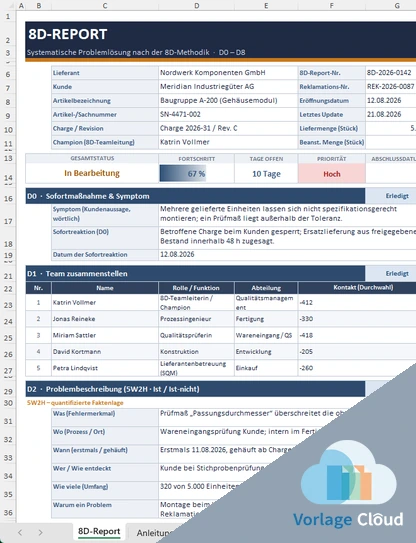This screenshot has width=416, height=543.
Task: Select row 23 header
Action: pos(8,303)
